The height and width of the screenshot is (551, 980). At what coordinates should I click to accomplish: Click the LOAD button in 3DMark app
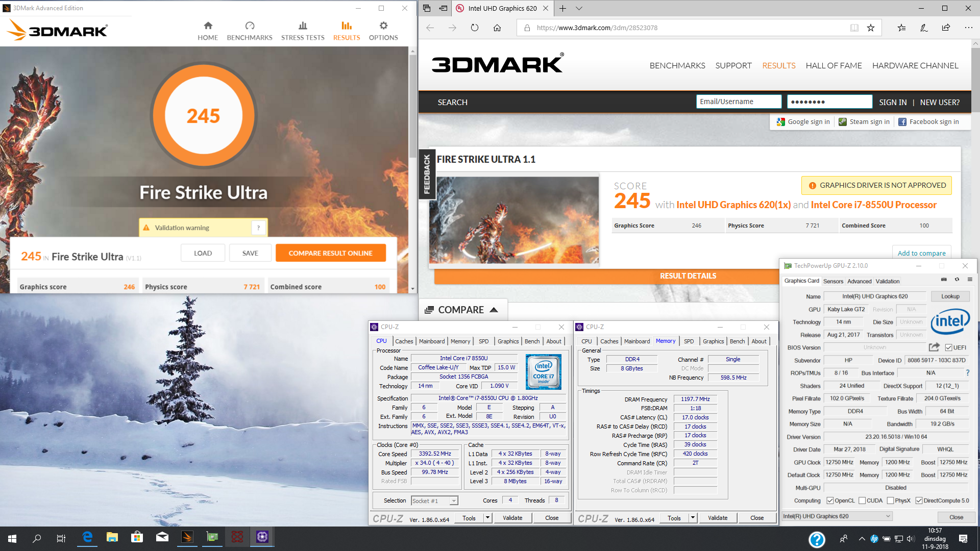point(203,253)
